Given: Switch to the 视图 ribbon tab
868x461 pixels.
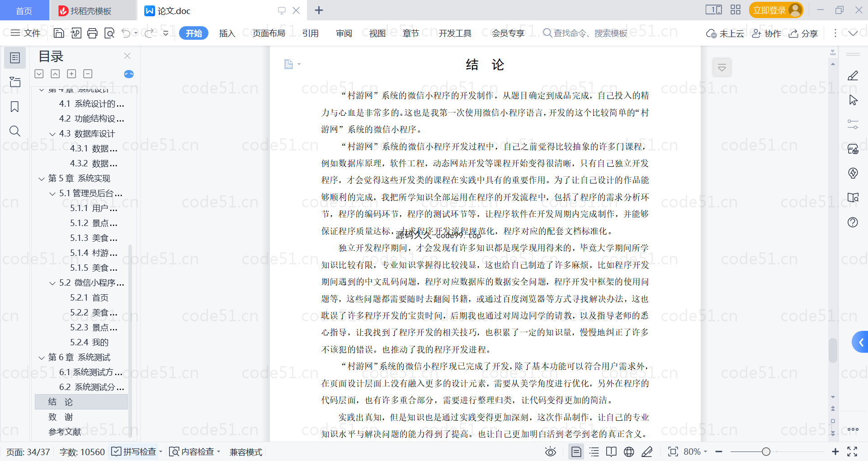Looking at the screenshot, I should pyautogui.click(x=377, y=33).
